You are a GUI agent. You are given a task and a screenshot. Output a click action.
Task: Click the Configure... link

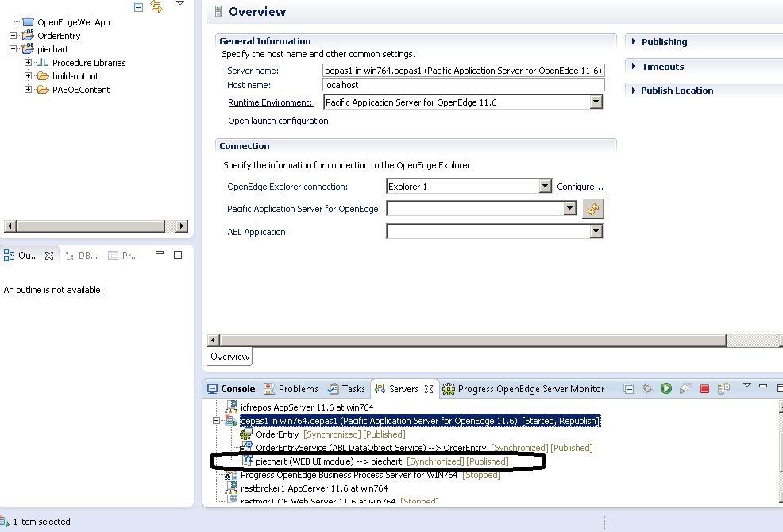[580, 187]
